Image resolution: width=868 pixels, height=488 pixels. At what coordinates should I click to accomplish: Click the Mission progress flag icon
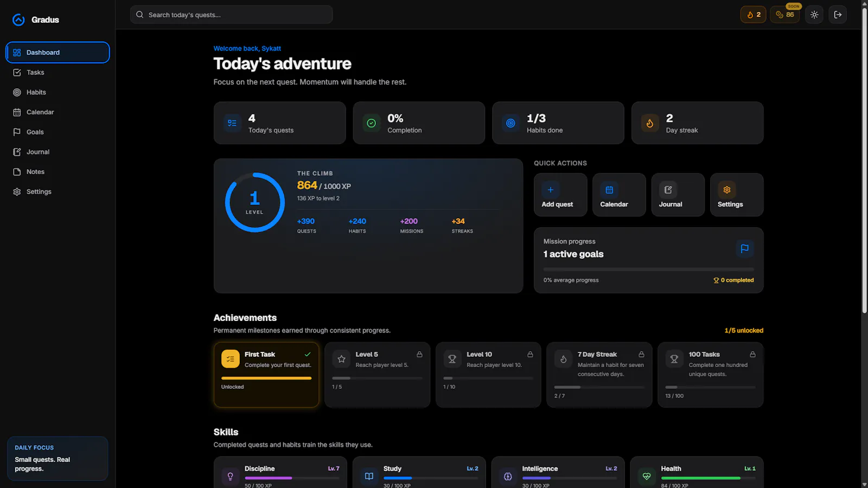point(744,248)
